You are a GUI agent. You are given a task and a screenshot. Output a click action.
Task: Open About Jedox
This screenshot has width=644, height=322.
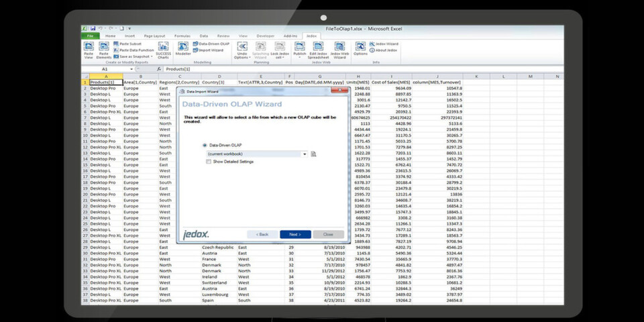pyautogui.click(x=383, y=50)
